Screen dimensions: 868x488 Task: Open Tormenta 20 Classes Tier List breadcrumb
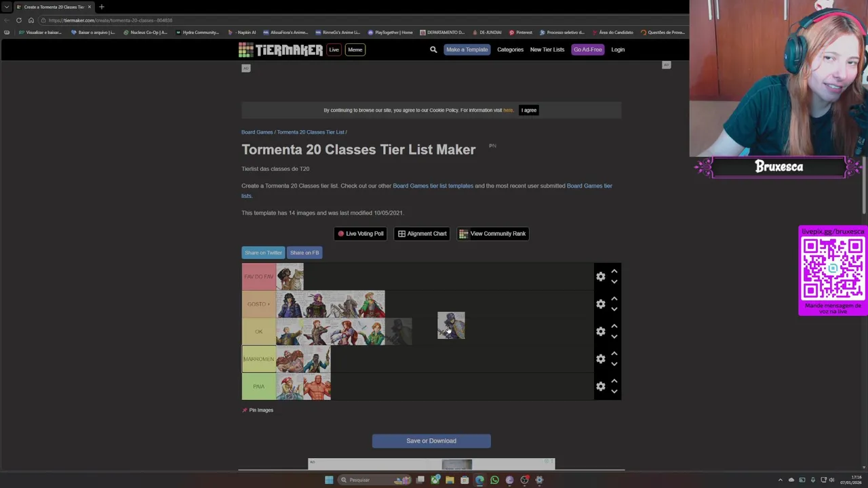point(311,132)
